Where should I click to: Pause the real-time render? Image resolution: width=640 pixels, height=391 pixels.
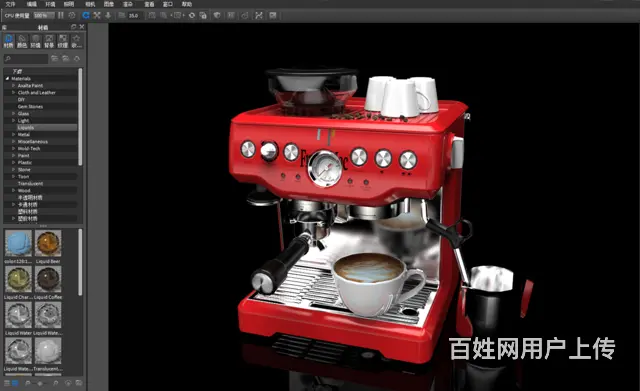tap(61, 16)
